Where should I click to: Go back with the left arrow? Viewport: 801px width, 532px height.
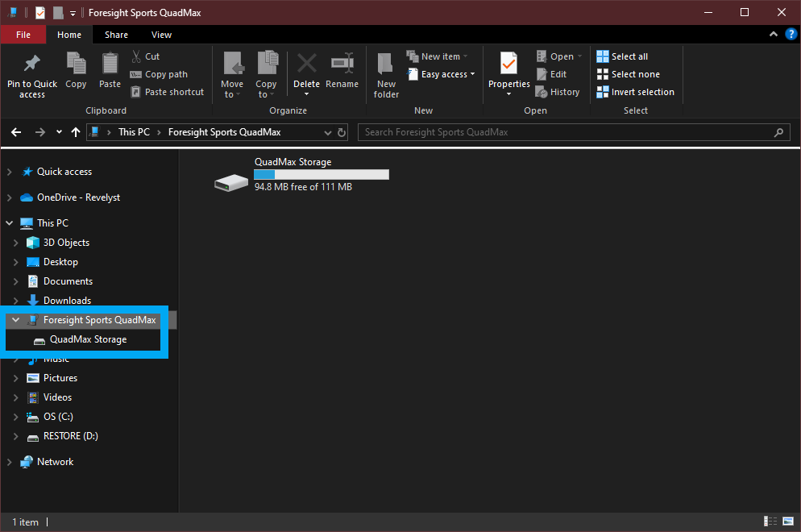pyautogui.click(x=16, y=132)
